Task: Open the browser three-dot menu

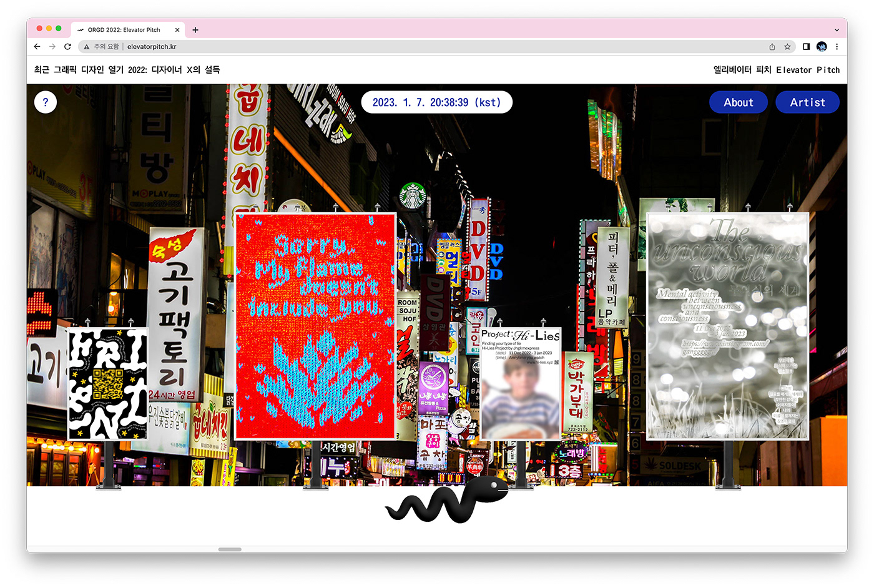Action: [837, 47]
